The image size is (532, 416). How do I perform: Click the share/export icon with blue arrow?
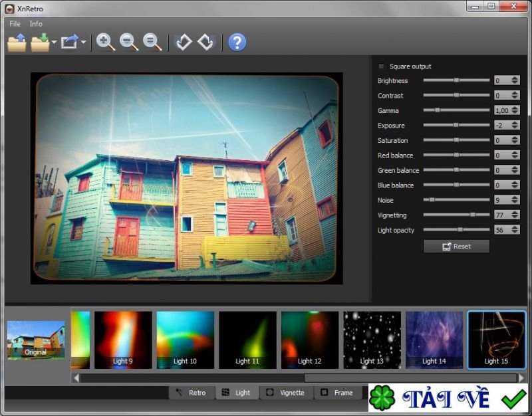click(70, 43)
